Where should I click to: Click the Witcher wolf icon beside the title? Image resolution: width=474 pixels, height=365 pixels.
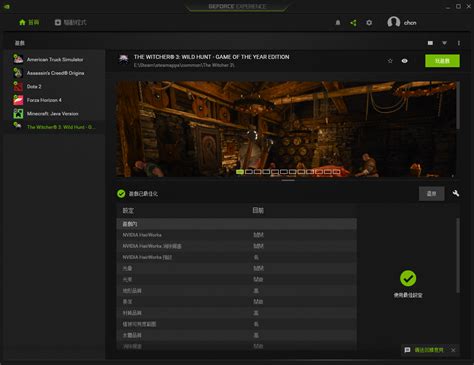[124, 59]
